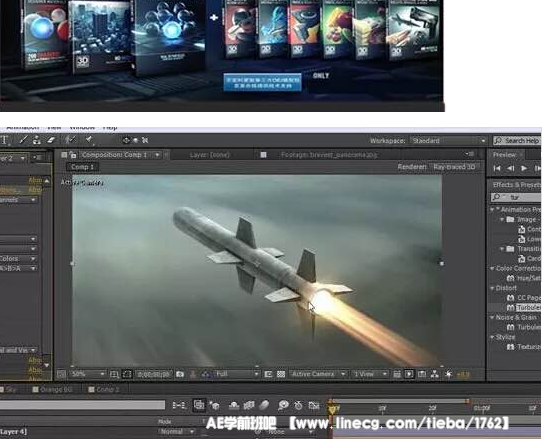Open the Full resolution dropdown
The width and height of the screenshot is (542, 440).
coord(236,374)
